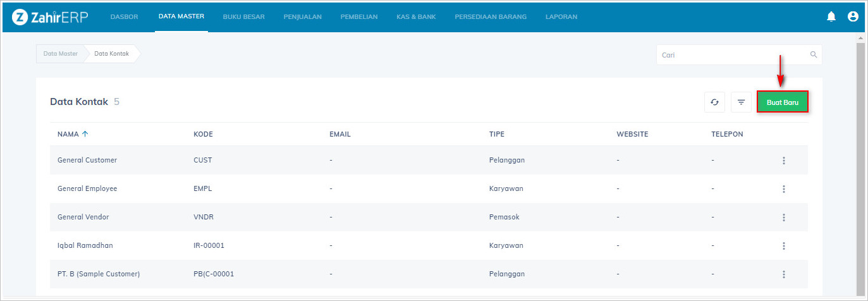Go to the Dasbor menu
The height and width of the screenshot is (301, 868).
(x=124, y=17)
